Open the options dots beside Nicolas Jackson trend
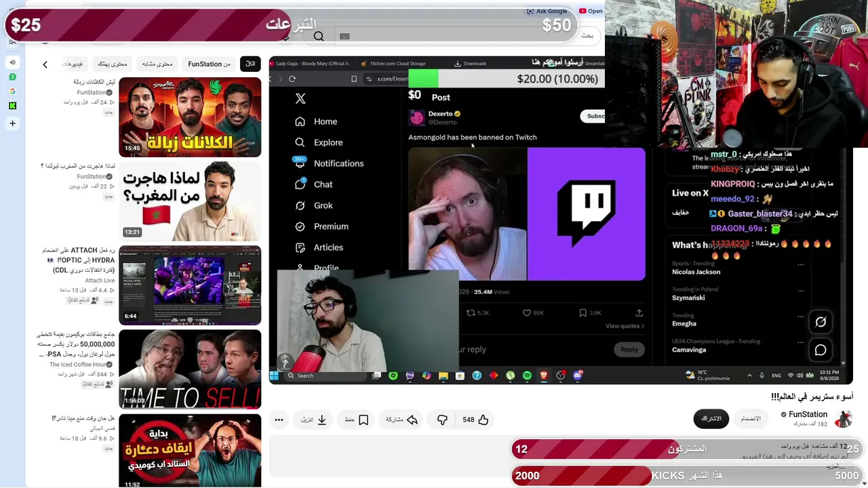868x488 pixels. (x=801, y=264)
